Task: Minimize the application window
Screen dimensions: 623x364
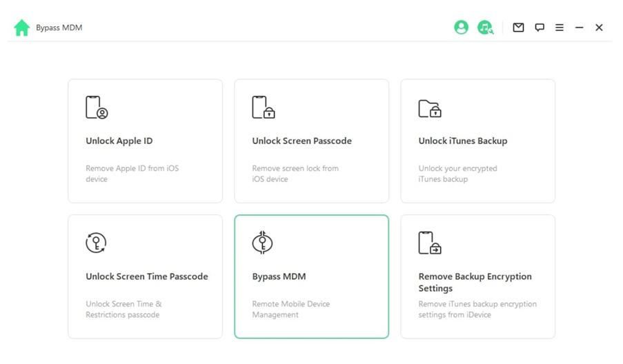Action: (580, 28)
